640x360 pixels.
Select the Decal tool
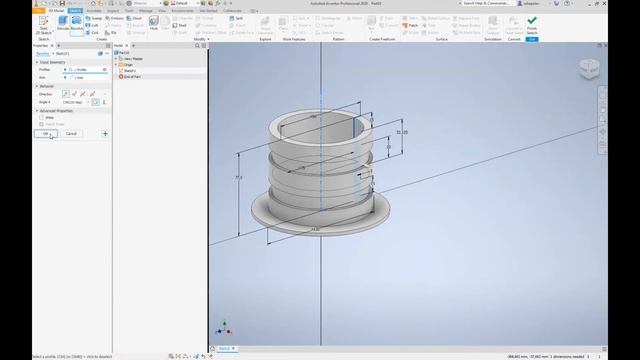134,18
